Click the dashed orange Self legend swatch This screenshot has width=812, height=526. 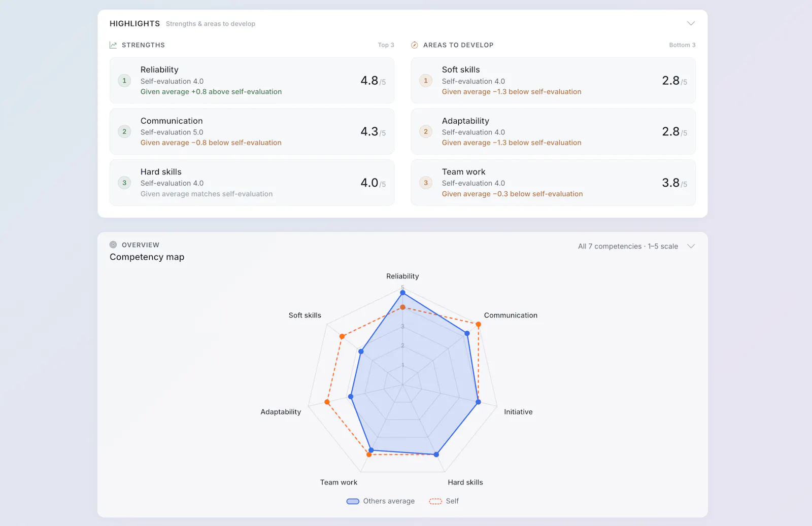pyautogui.click(x=435, y=501)
